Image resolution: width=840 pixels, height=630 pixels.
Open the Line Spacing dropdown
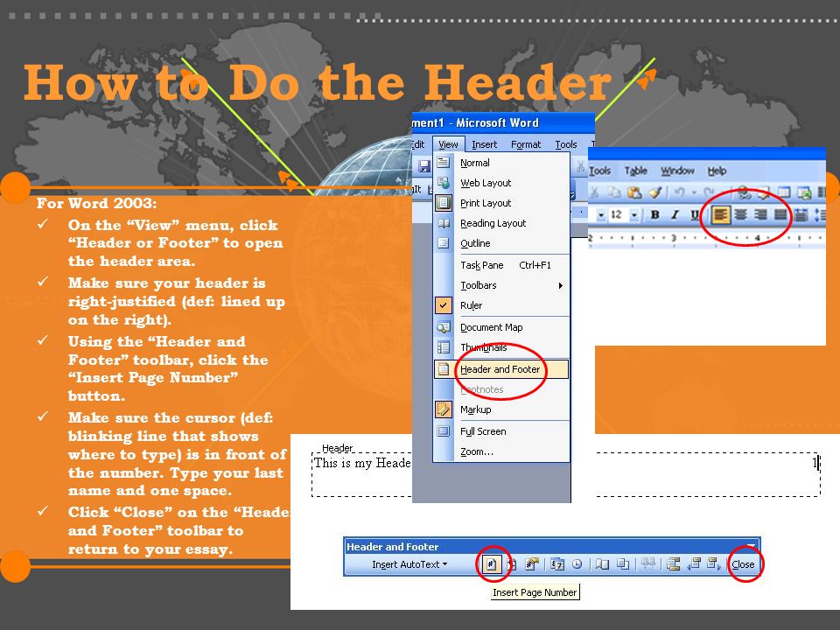[x=821, y=215]
